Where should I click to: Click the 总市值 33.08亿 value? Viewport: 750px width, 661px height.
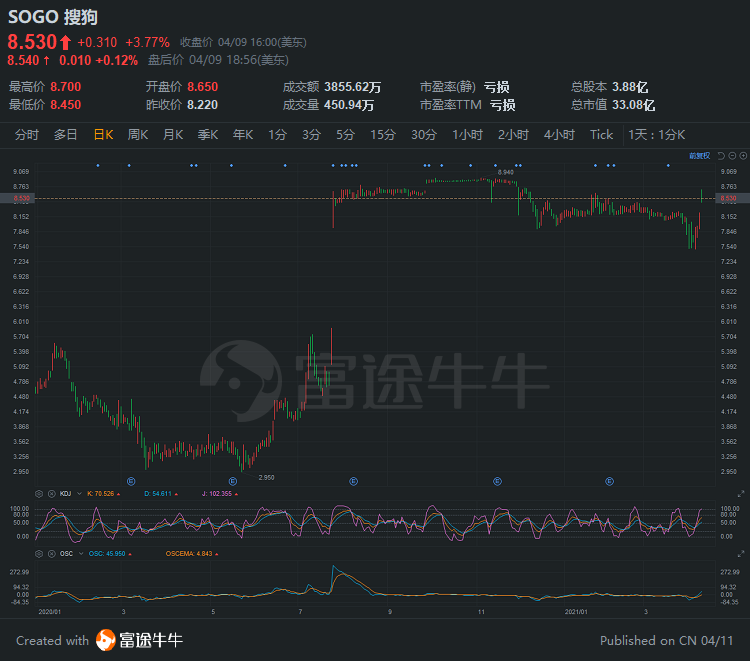coord(634,105)
